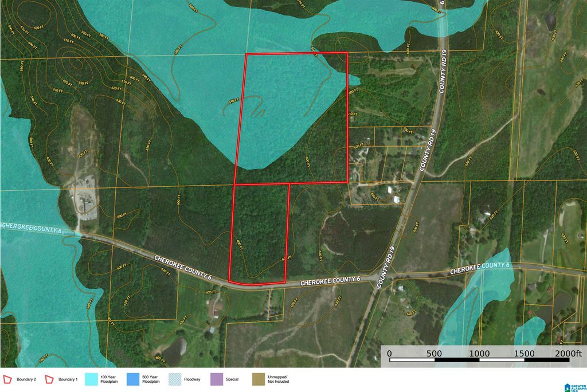
Task: Select the purple Special legend swatch
Action: [217, 379]
